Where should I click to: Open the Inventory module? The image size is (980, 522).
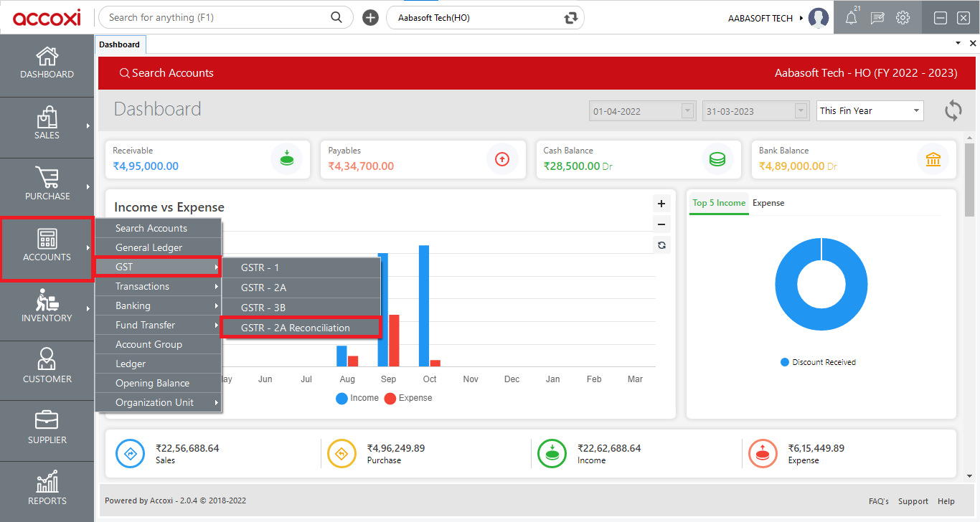click(47, 307)
